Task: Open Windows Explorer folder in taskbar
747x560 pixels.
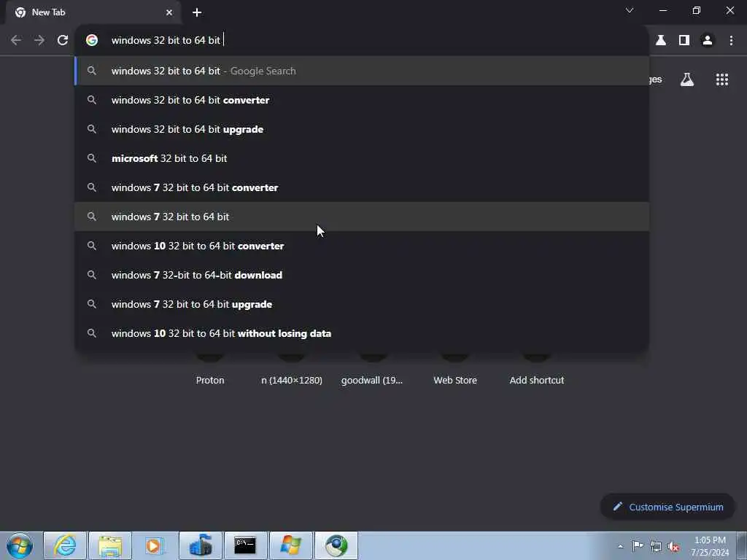Action: pyautogui.click(x=110, y=545)
